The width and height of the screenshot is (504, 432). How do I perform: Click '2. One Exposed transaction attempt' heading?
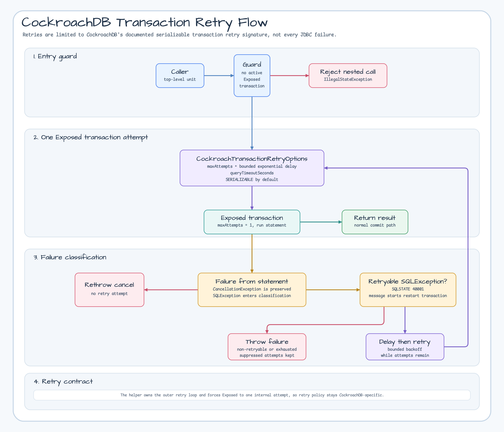90,137
